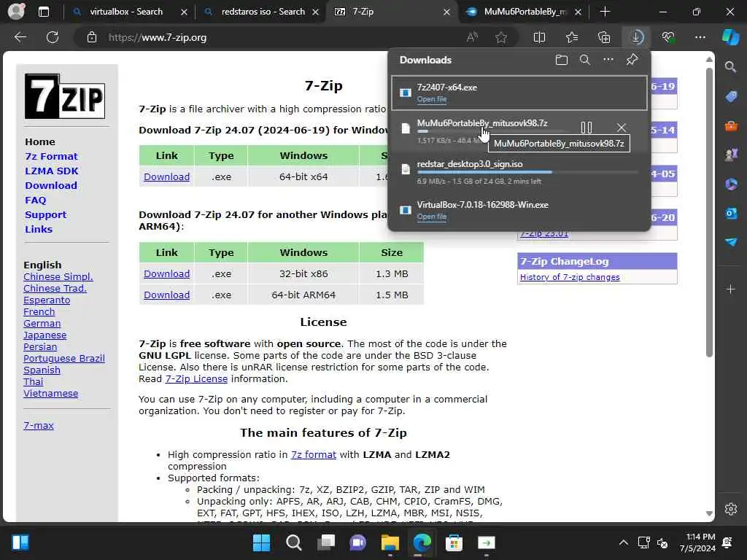Screen dimensions: 747x560
Task: Launch Copilot from the toolbar corner
Action: click(730, 37)
